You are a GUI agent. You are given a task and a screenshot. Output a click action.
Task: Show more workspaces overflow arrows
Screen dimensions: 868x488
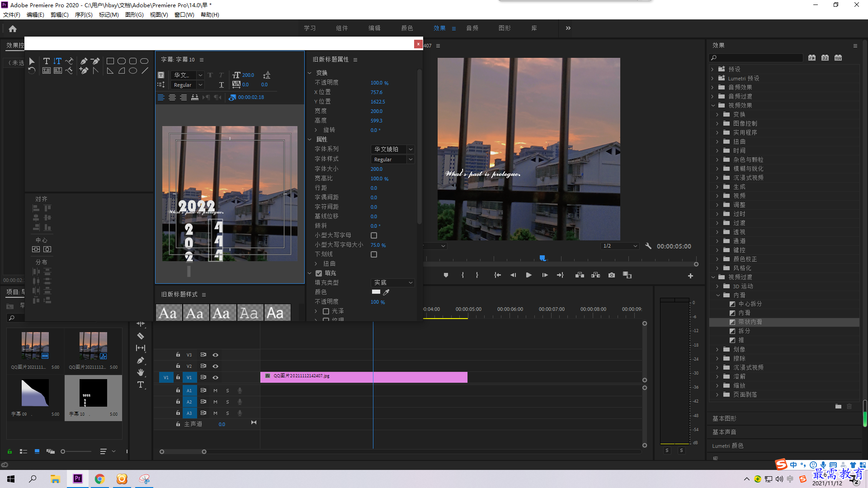[x=568, y=28]
